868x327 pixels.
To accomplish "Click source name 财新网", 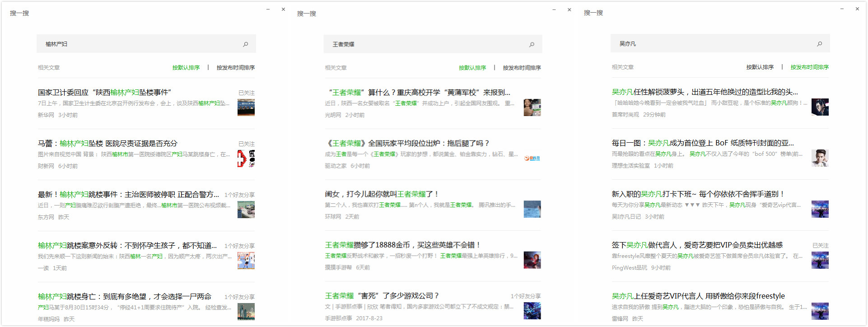I will (x=46, y=166).
